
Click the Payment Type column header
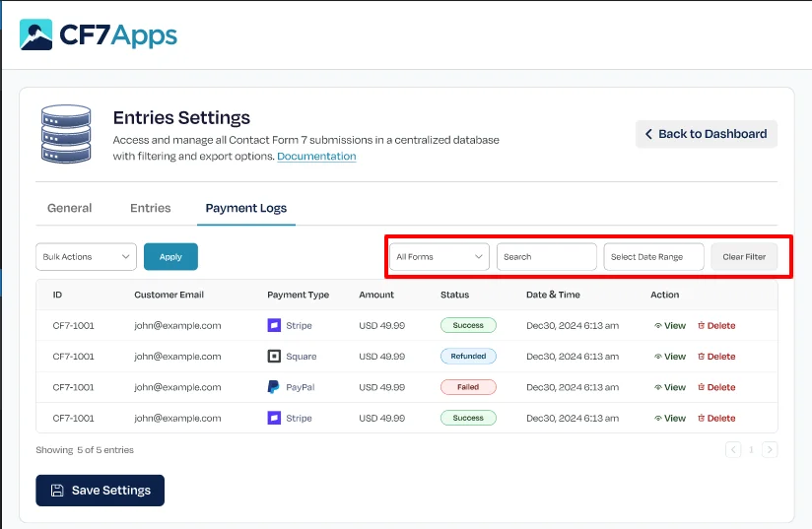click(x=298, y=295)
